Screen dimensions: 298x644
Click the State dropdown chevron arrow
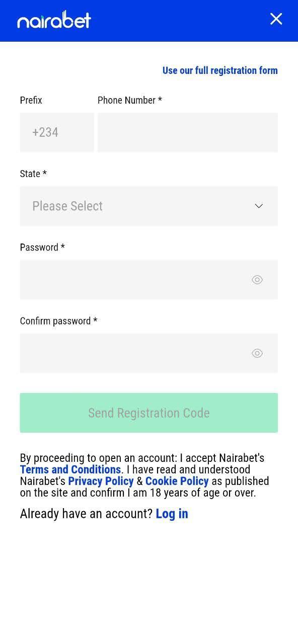259,206
